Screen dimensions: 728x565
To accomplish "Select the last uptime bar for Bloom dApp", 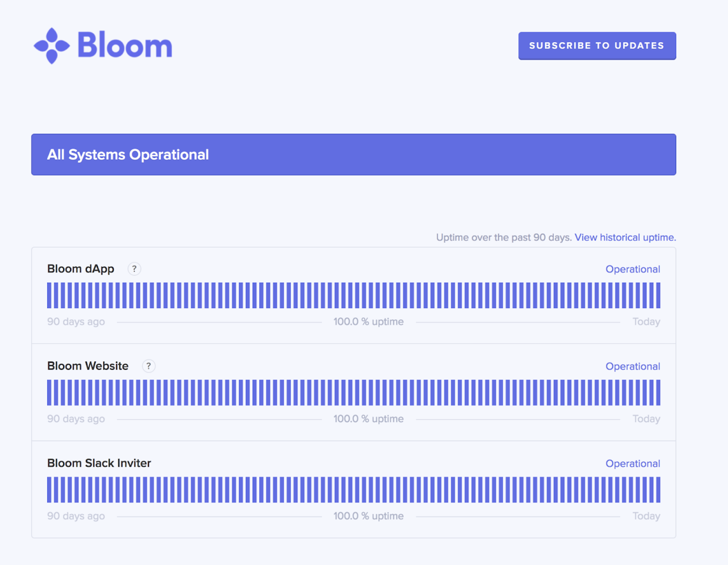I will [658, 295].
